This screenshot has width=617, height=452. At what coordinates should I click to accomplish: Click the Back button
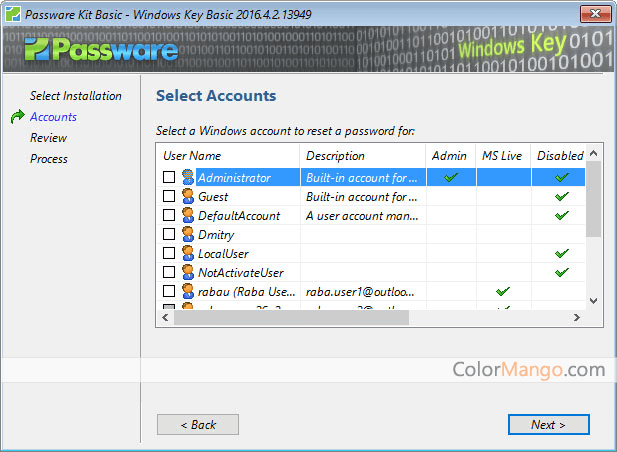(x=198, y=424)
